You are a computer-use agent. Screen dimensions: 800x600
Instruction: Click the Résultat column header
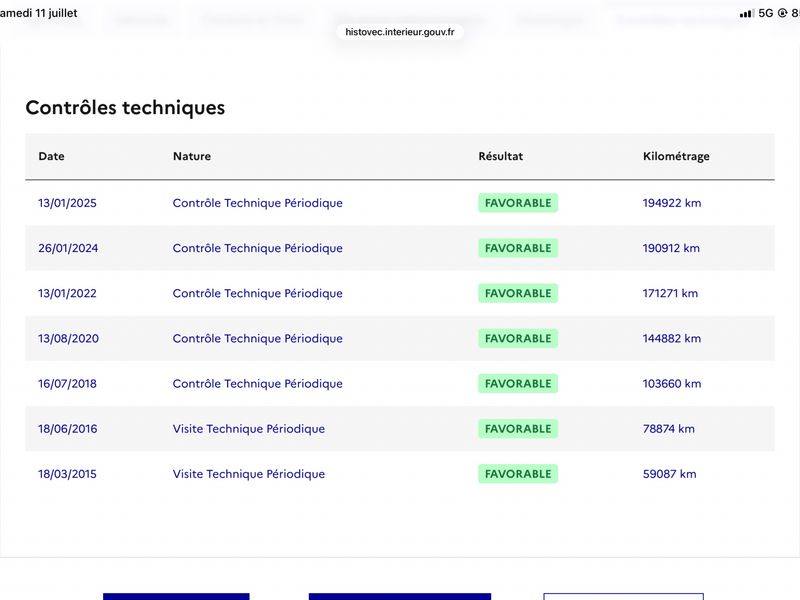501,156
